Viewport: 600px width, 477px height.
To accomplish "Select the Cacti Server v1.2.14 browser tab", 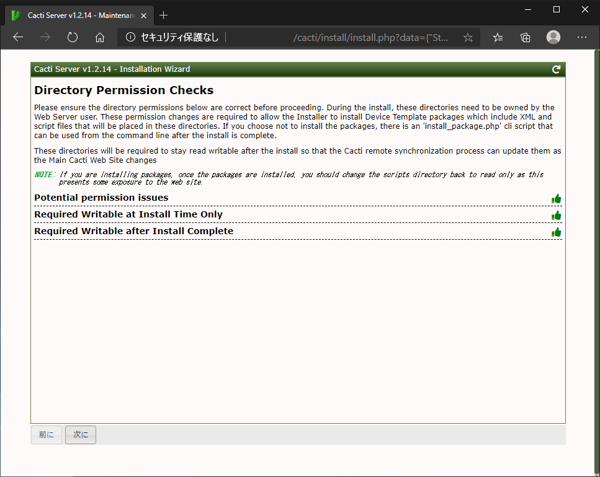I will pyautogui.click(x=80, y=15).
